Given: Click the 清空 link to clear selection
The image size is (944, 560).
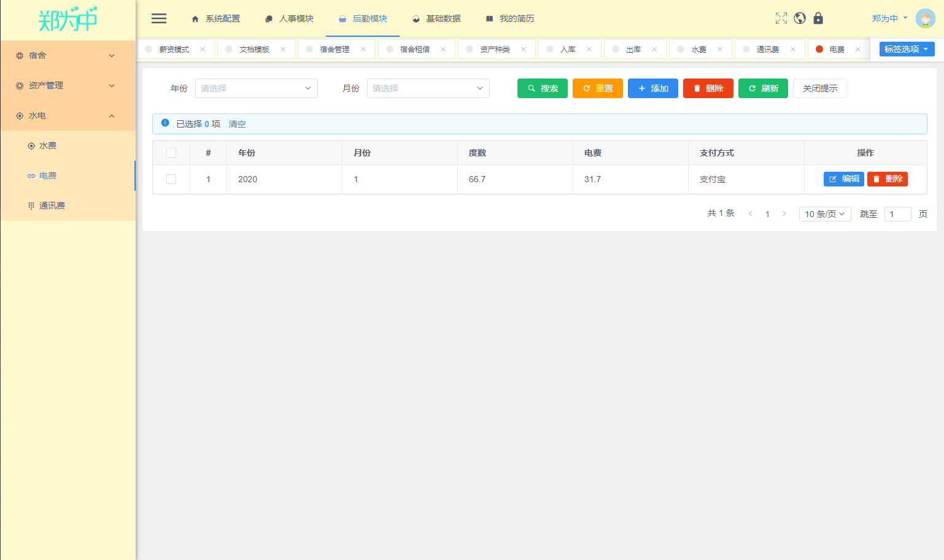Looking at the screenshot, I should 237,124.
